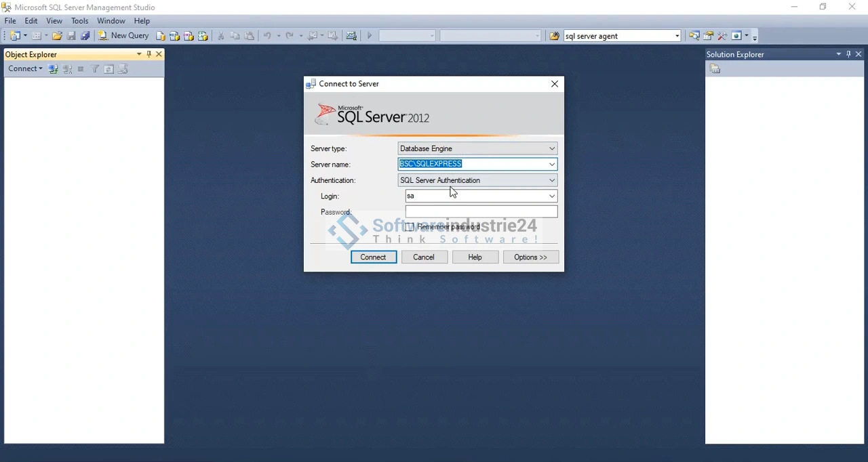Open the Properties icon in Solution Explorer

point(715,69)
